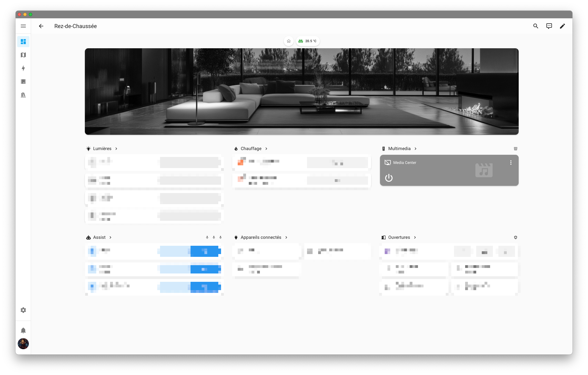Click the home badge above the picture
588x375 pixels.
(x=289, y=41)
